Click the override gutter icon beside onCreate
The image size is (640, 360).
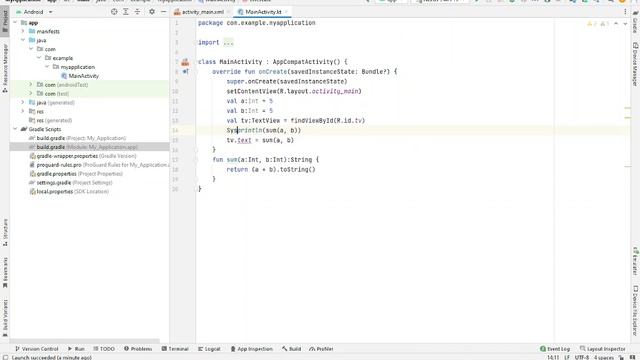186,71
